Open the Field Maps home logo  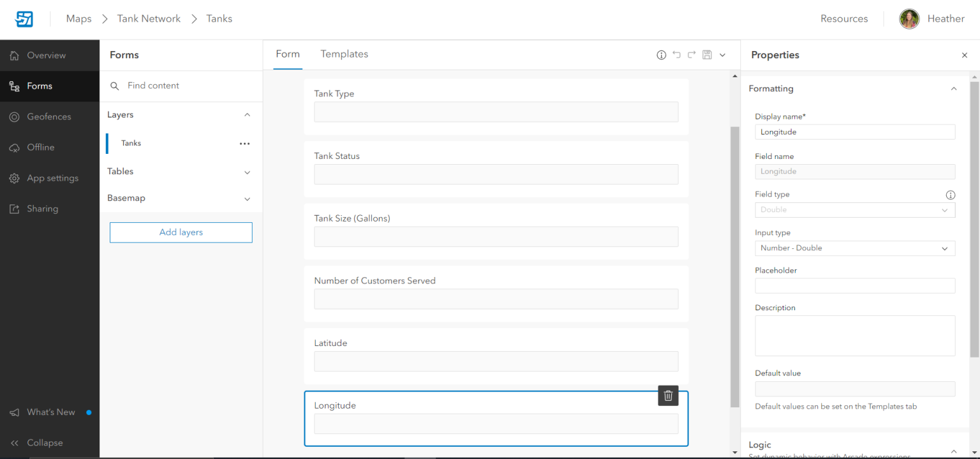(24, 19)
